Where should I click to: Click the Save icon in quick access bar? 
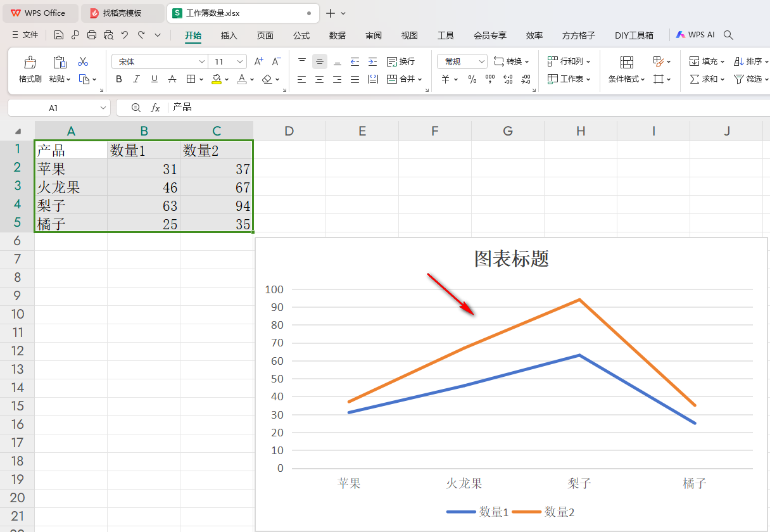point(59,35)
